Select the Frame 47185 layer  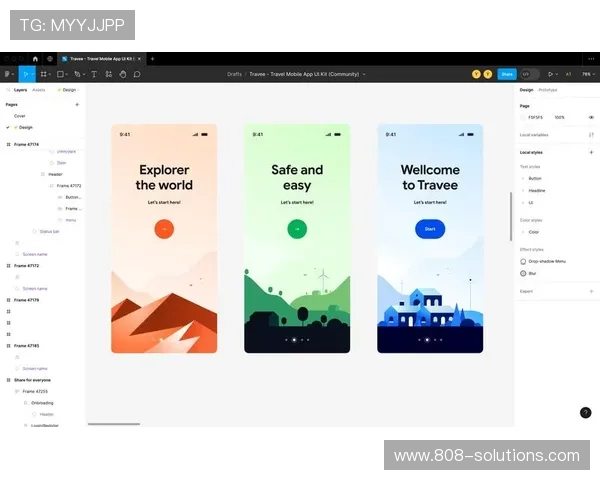(x=27, y=346)
